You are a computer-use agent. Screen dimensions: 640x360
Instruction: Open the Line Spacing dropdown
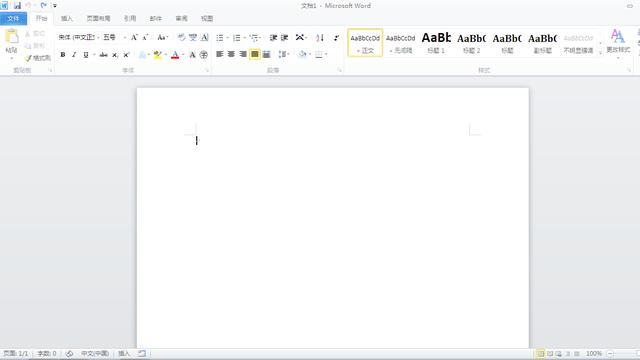click(283, 54)
